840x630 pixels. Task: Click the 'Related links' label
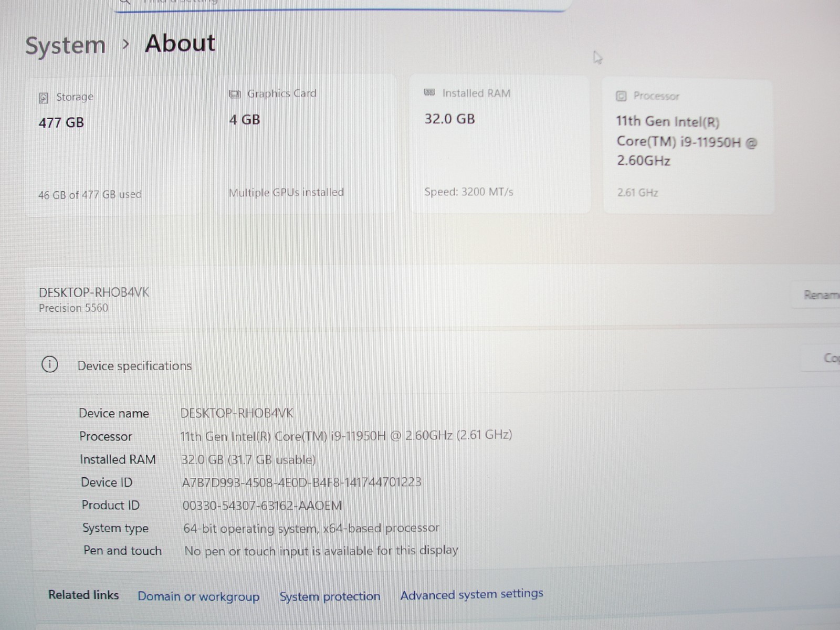click(x=83, y=595)
